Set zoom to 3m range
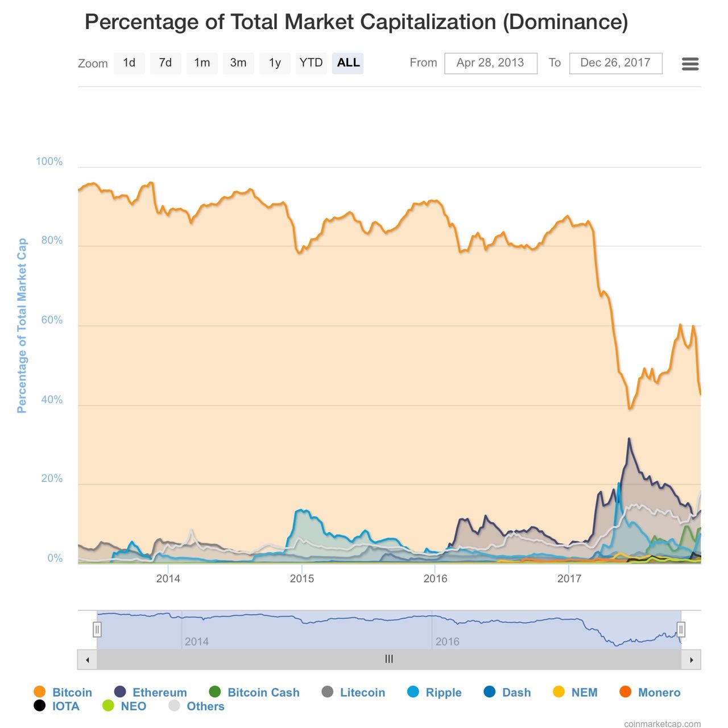The width and height of the screenshot is (728, 728). [238, 63]
